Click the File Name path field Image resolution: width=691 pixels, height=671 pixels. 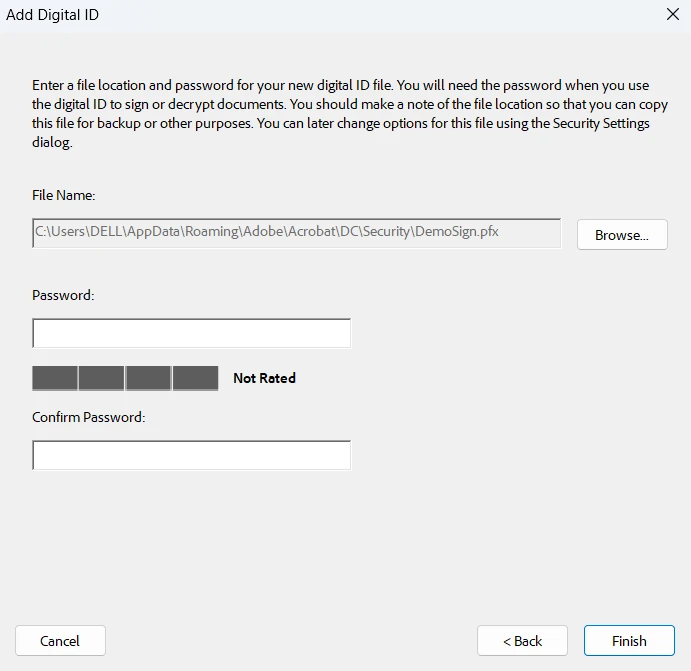point(296,233)
